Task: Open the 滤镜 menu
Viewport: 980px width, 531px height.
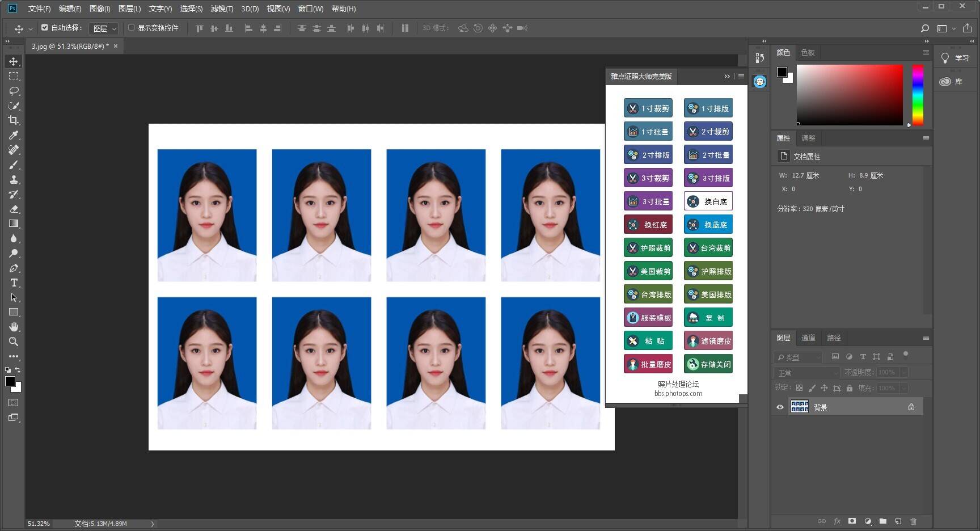Action: pyautogui.click(x=221, y=9)
